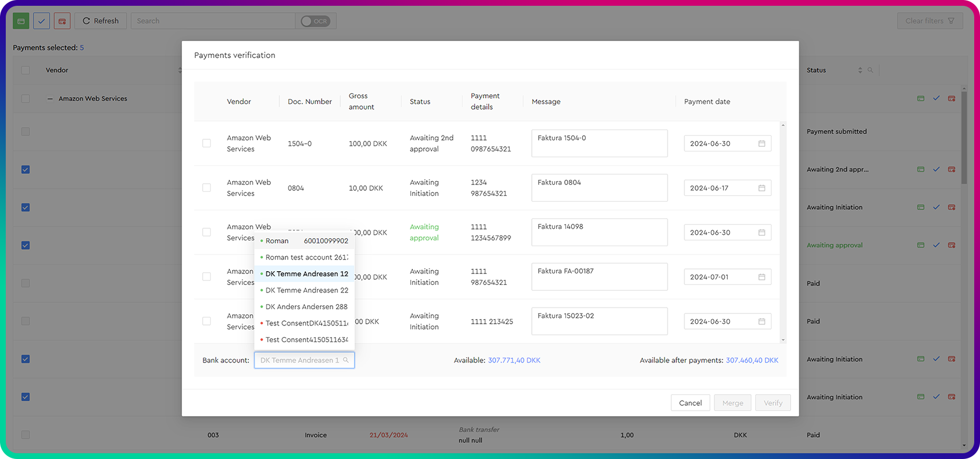The image size is (980, 459).
Task: Click the green payment card toolbar icon
Action: point(21,21)
